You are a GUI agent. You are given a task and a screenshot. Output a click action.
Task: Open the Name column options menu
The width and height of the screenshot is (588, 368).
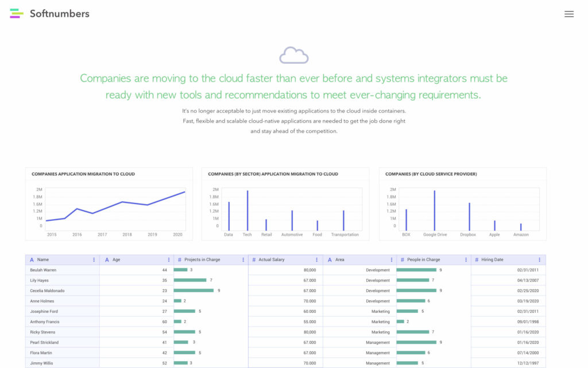[94, 260]
